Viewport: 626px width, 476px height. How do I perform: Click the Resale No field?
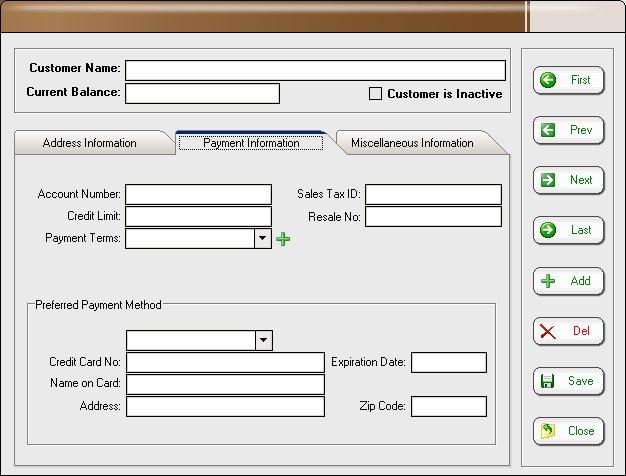click(x=434, y=216)
